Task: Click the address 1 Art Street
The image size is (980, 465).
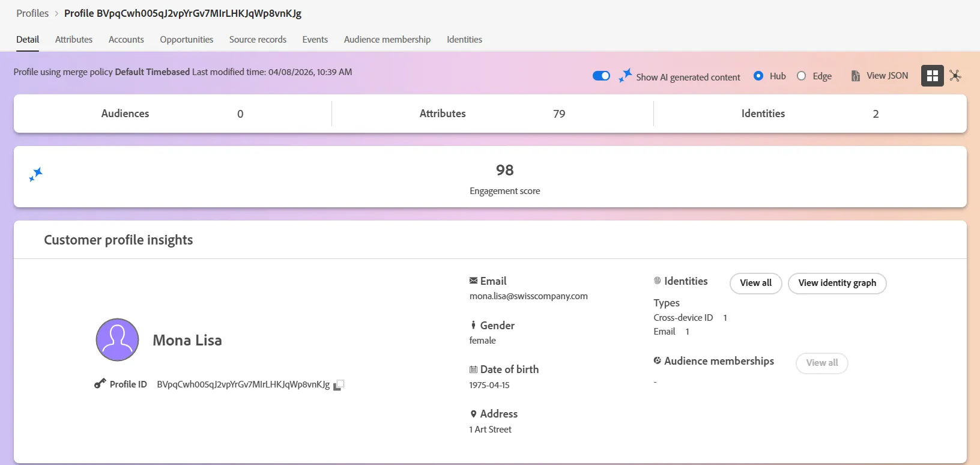Action: click(x=491, y=430)
